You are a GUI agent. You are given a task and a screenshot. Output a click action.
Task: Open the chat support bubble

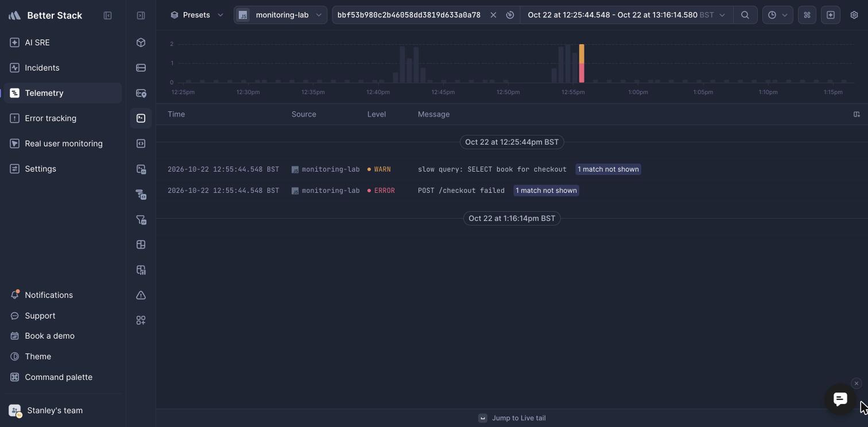click(840, 399)
